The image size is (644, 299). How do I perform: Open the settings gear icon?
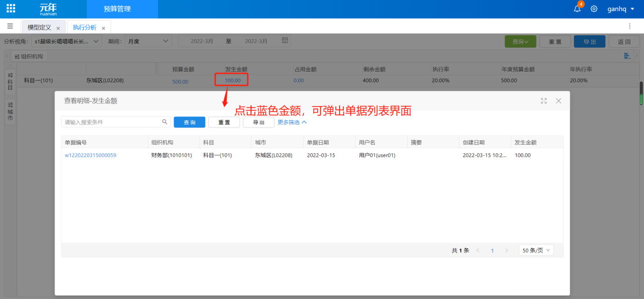point(594,9)
